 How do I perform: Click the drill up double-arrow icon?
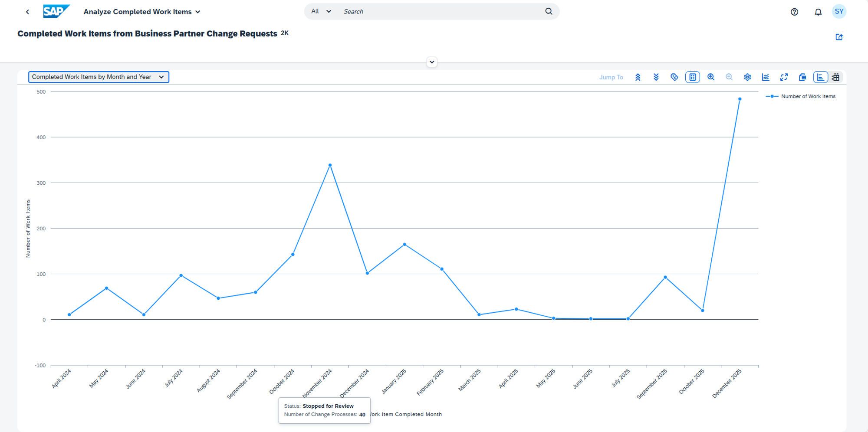coord(638,77)
